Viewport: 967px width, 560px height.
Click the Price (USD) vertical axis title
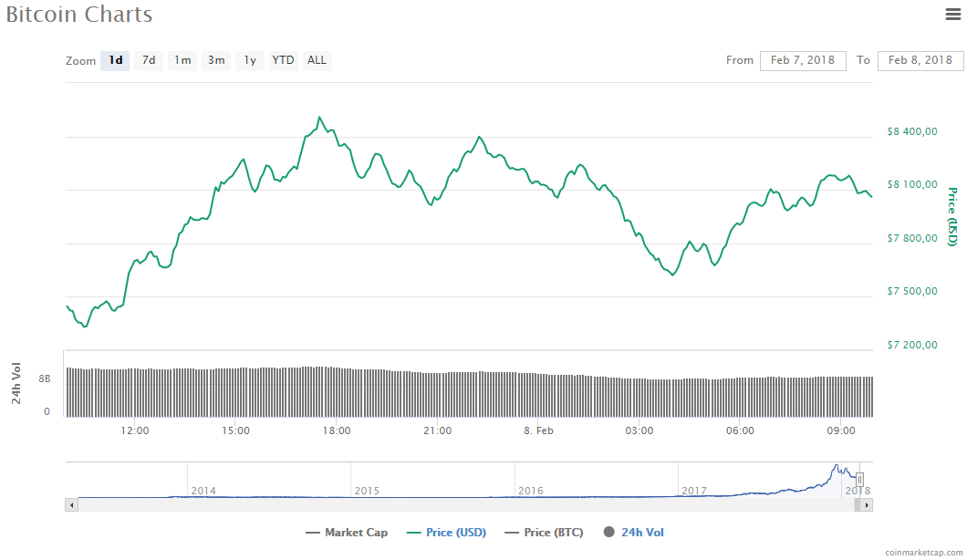click(x=952, y=216)
